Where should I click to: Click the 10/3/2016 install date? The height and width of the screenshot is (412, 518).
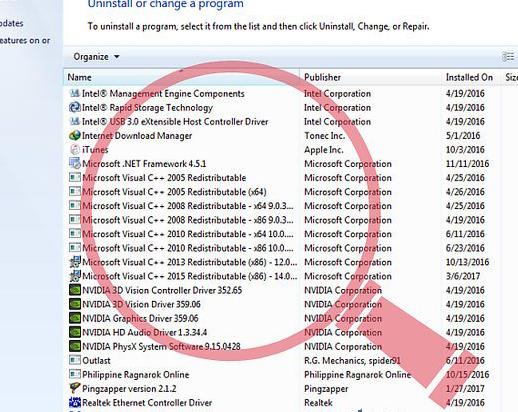465,150
